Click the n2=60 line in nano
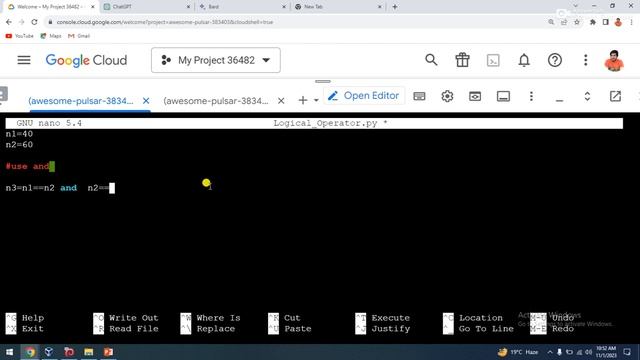 tap(19, 144)
